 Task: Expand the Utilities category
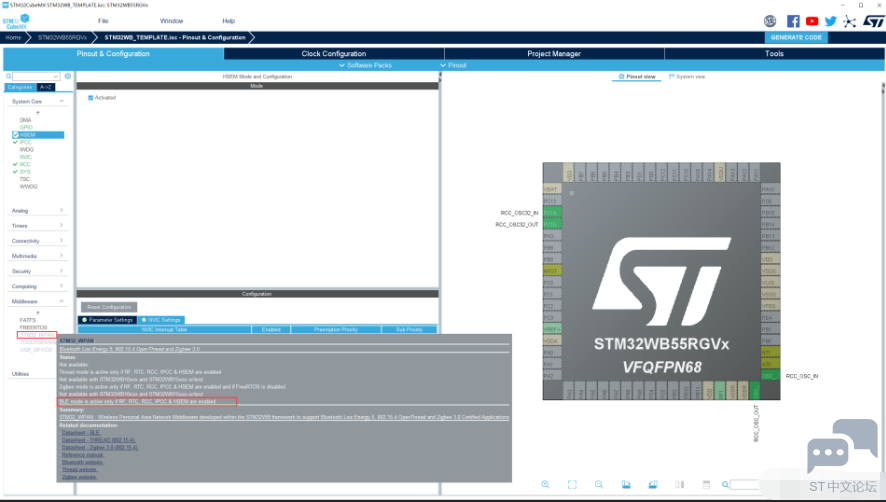[x=20, y=374]
